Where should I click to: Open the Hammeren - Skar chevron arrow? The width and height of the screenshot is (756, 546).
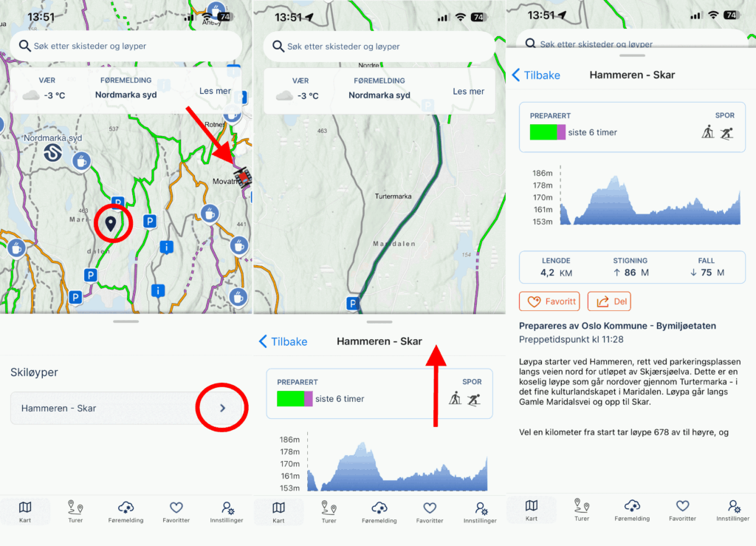pyautogui.click(x=222, y=407)
